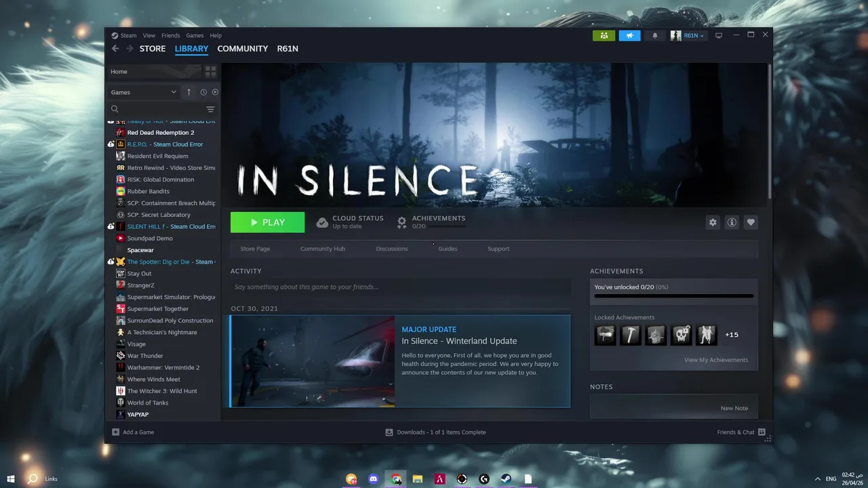Viewport: 868px width, 488px height.
Task: Click the Achievements gear-medal icon
Action: tap(401, 222)
